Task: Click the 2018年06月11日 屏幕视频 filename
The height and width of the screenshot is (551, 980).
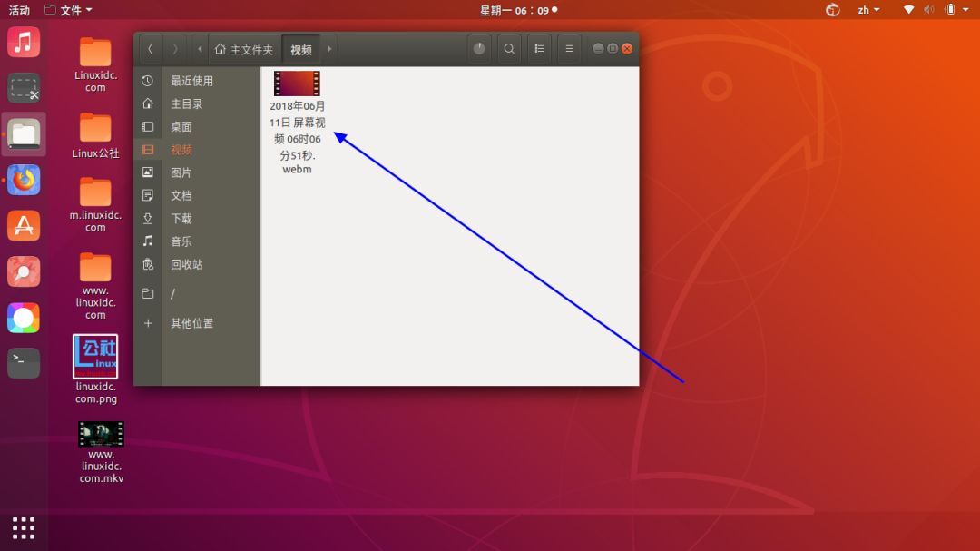Action: point(297,138)
